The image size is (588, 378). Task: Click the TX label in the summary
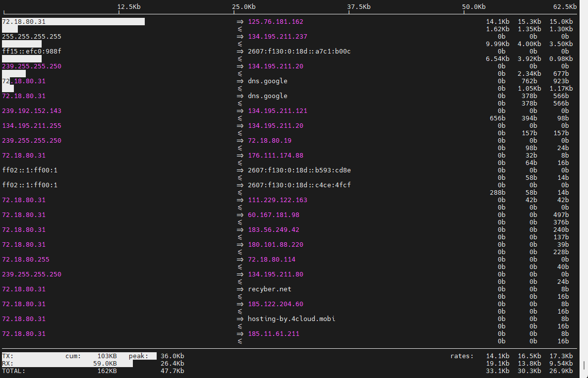8,356
